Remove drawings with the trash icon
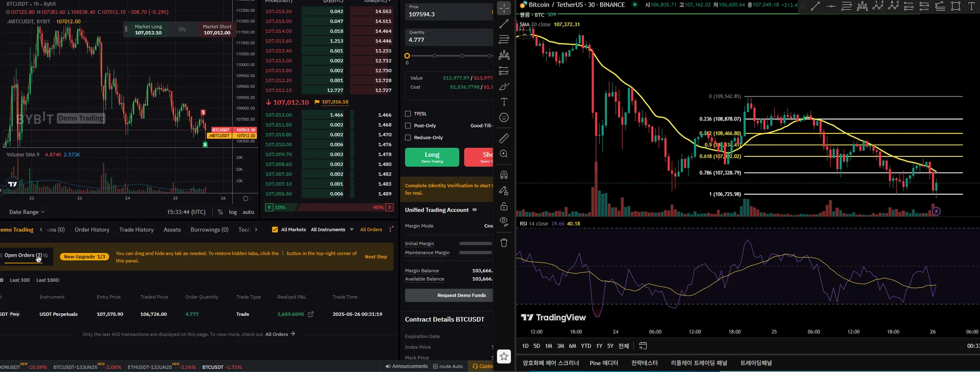This screenshot has height=372, width=980. tap(504, 243)
